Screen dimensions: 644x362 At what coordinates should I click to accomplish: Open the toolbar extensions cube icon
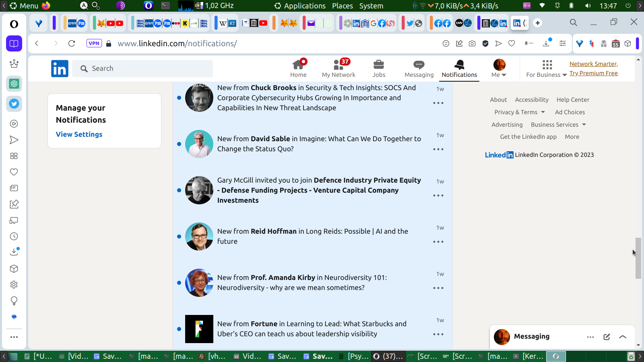click(x=628, y=43)
